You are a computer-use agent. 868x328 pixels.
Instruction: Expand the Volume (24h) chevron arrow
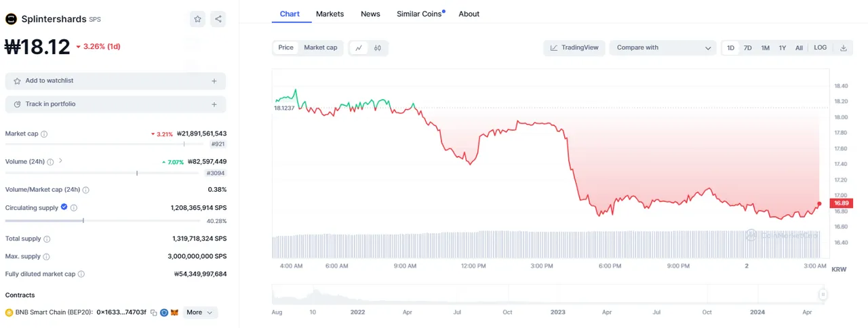tap(60, 161)
